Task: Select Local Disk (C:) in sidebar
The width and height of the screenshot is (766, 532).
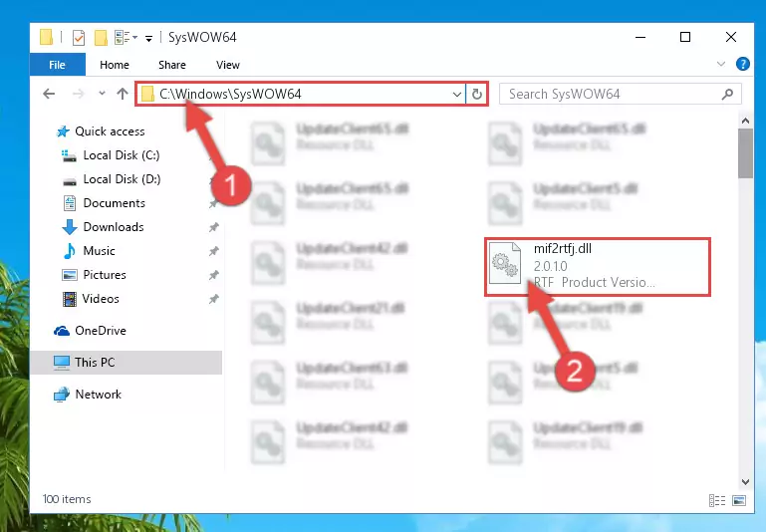Action: [122, 155]
